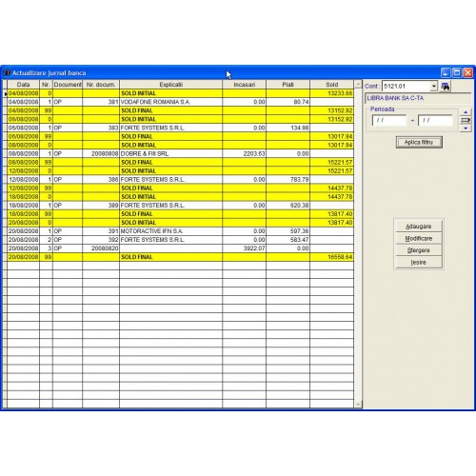
Task: Maximize the Actualizare jurnal banca window
Action: (457, 73)
